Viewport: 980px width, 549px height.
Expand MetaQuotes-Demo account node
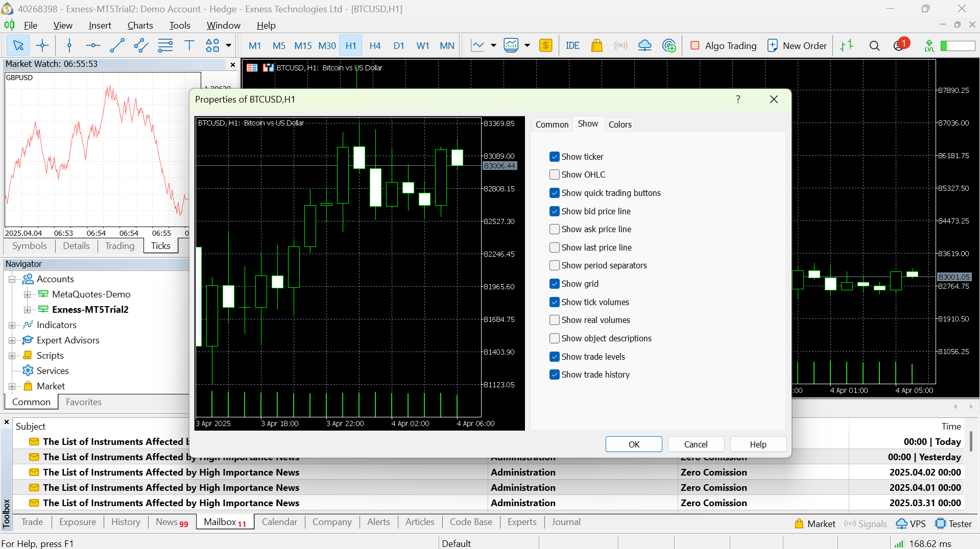pos(28,294)
